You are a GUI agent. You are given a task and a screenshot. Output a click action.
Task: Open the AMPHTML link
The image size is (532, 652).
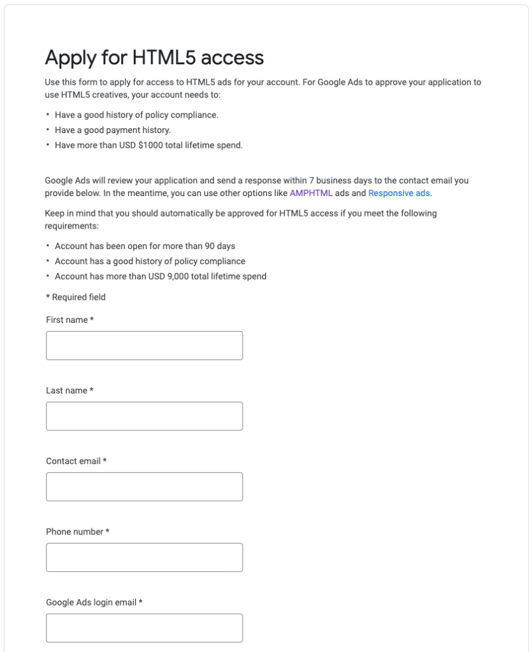311,193
